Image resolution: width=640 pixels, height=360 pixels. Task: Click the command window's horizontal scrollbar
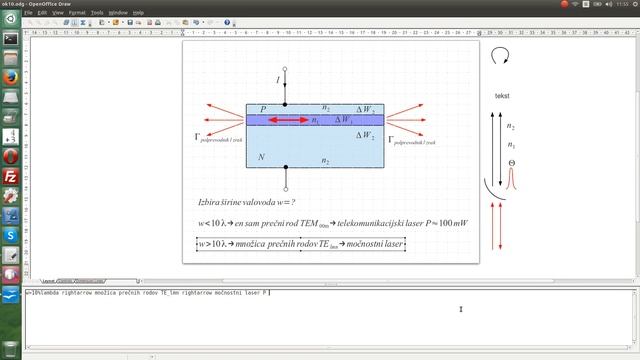pyautogui.click(x=329, y=348)
